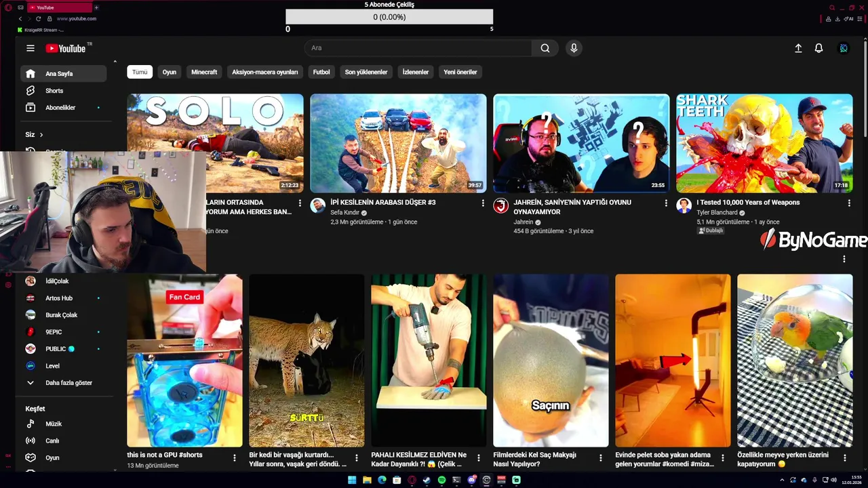Reload the page in browser toolbar

click(x=38, y=18)
